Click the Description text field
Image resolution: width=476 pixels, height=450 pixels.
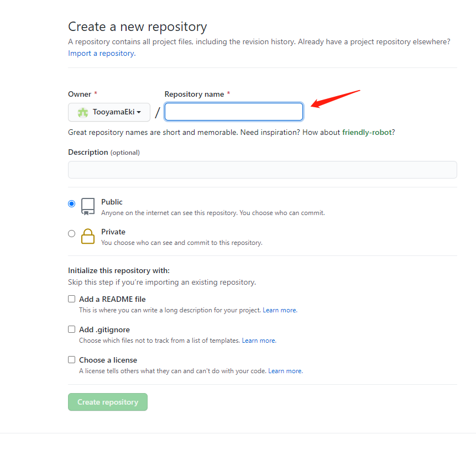click(x=262, y=170)
